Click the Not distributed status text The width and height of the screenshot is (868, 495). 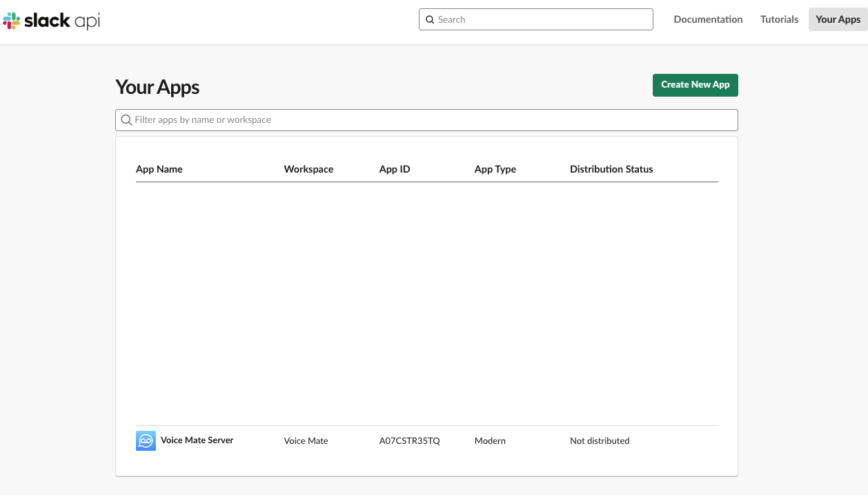pos(599,441)
